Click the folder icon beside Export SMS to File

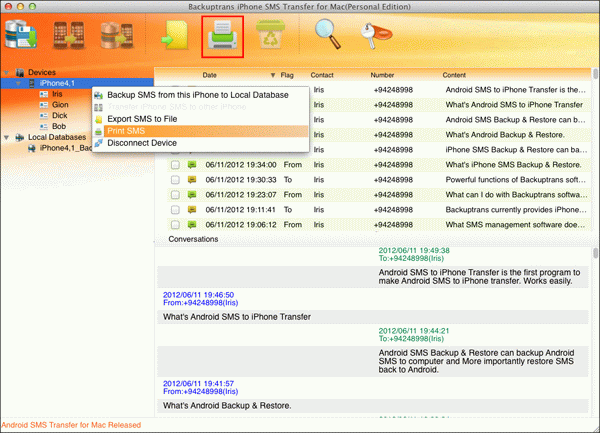point(98,119)
